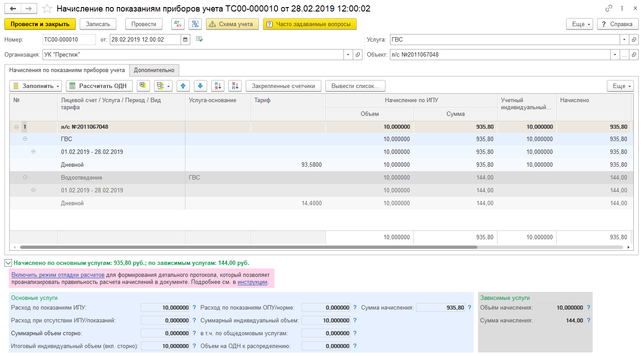
Task: Add document to favorites with star icon
Action: pos(47,8)
